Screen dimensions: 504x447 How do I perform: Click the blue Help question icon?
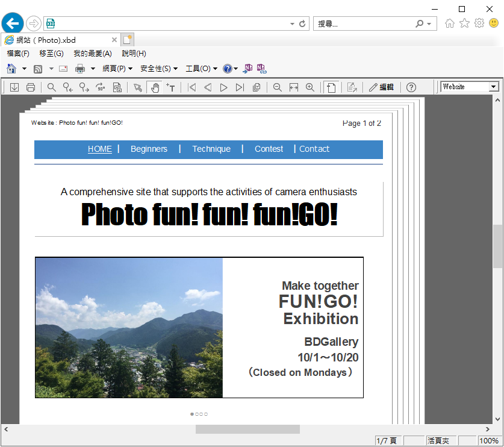tap(227, 69)
